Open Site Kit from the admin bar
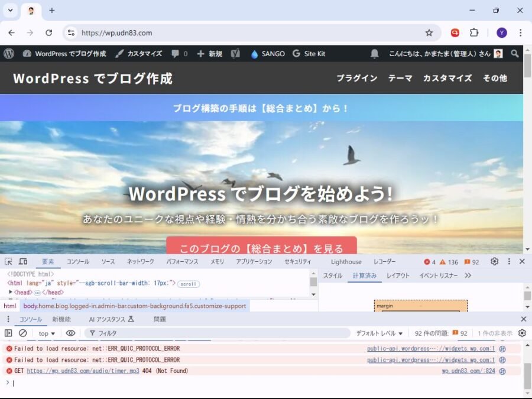Viewport: 532px width, 399px height. coord(309,54)
